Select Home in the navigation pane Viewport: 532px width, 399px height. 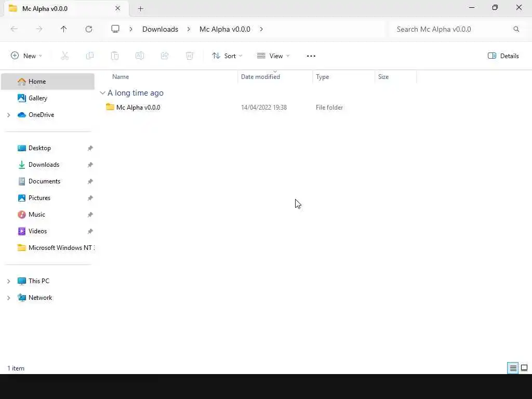[x=48, y=82]
